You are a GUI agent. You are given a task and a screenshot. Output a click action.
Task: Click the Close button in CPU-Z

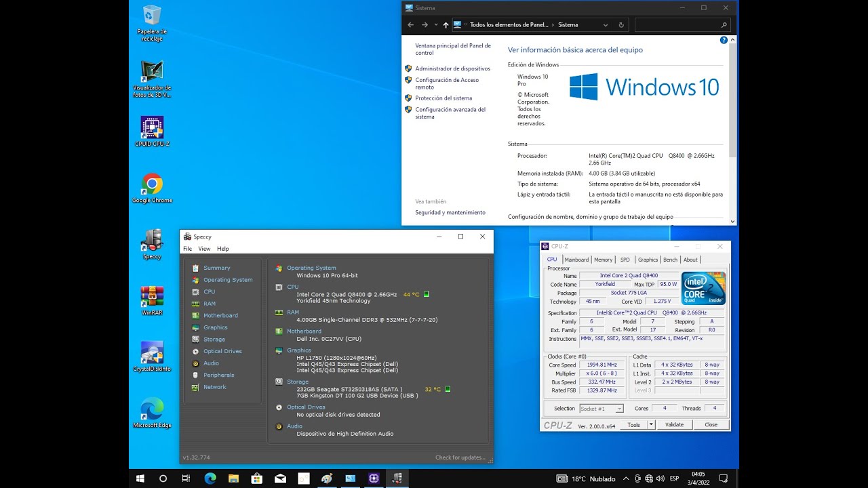(x=711, y=425)
